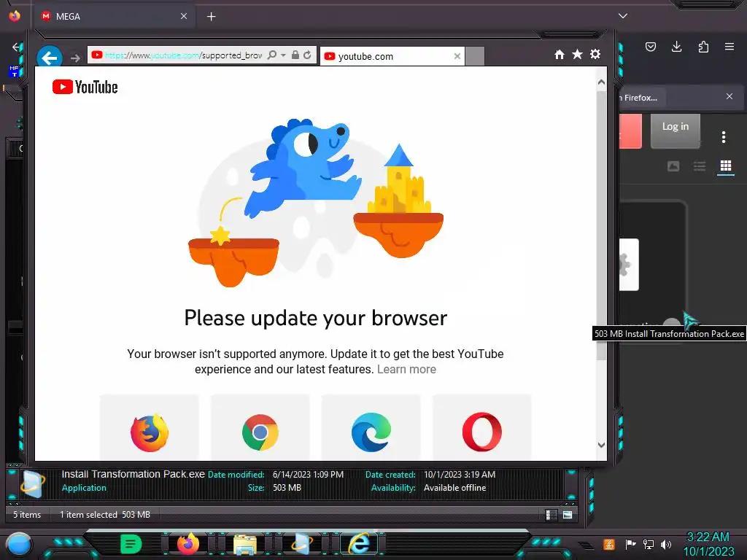Image resolution: width=747 pixels, height=560 pixels.
Task: Open a new tab in Firefox
Action: 211,17
